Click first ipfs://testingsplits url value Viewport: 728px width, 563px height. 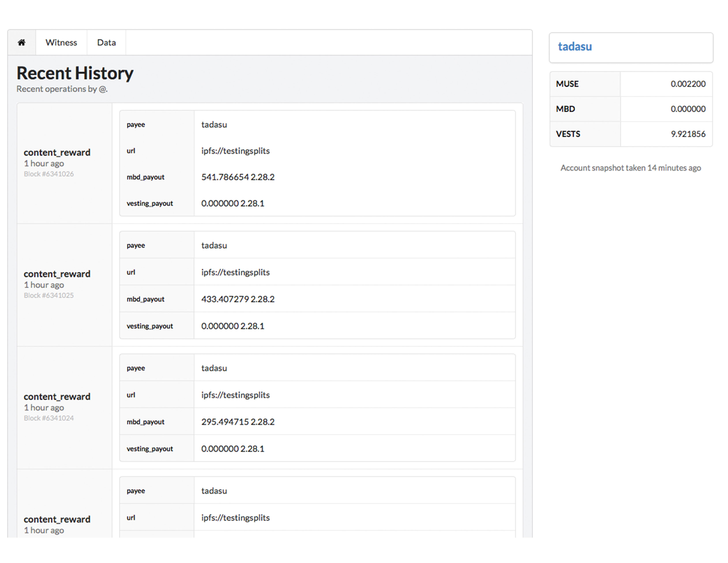[x=235, y=151]
